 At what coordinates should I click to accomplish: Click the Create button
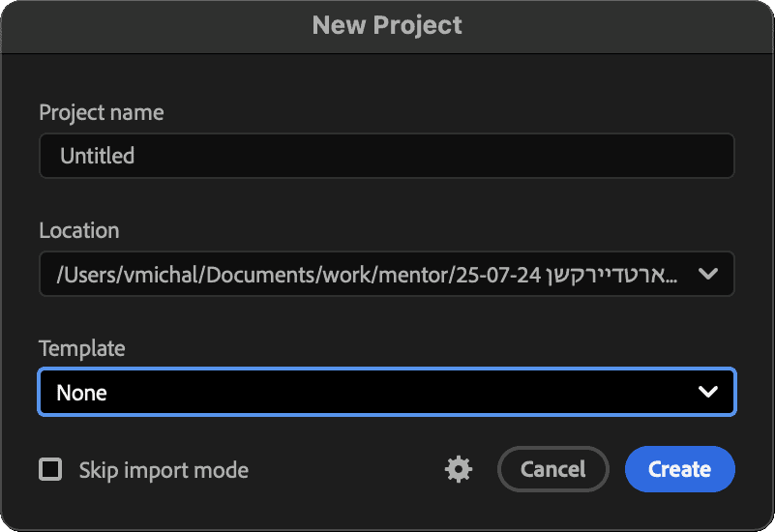(x=679, y=469)
